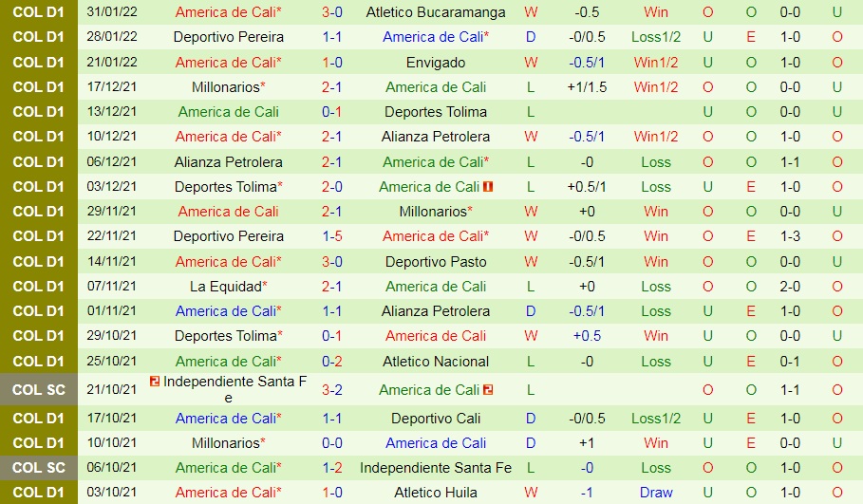The image size is (863, 504).
Task: Open Envigado team page
Action: (x=437, y=63)
